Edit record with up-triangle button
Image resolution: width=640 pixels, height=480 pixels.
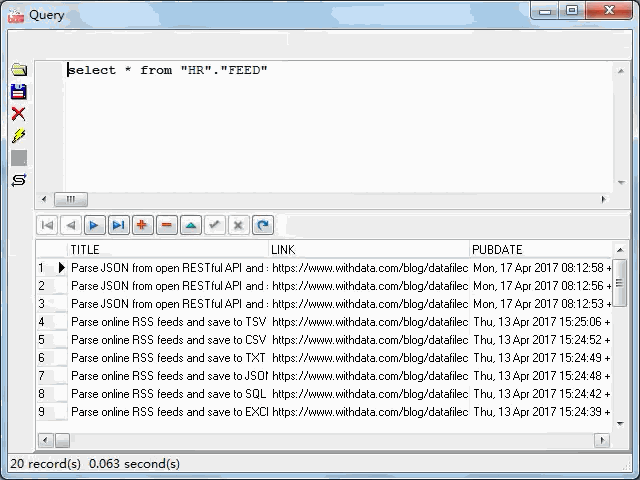[191, 225]
